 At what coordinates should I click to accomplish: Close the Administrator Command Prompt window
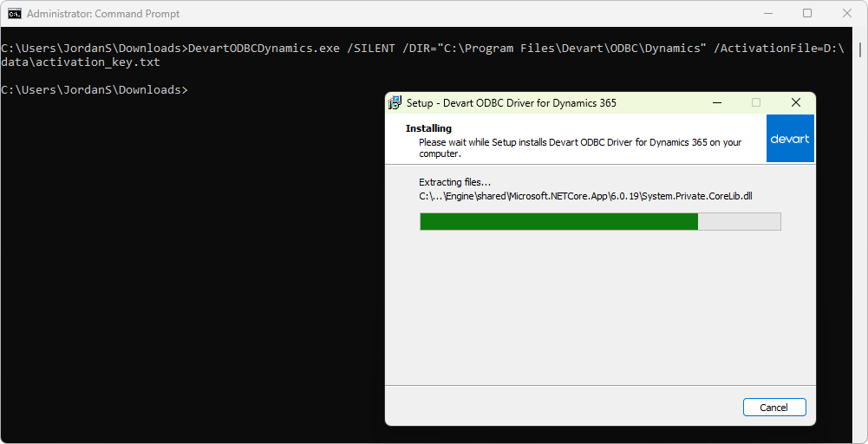(x=847, y=13)
